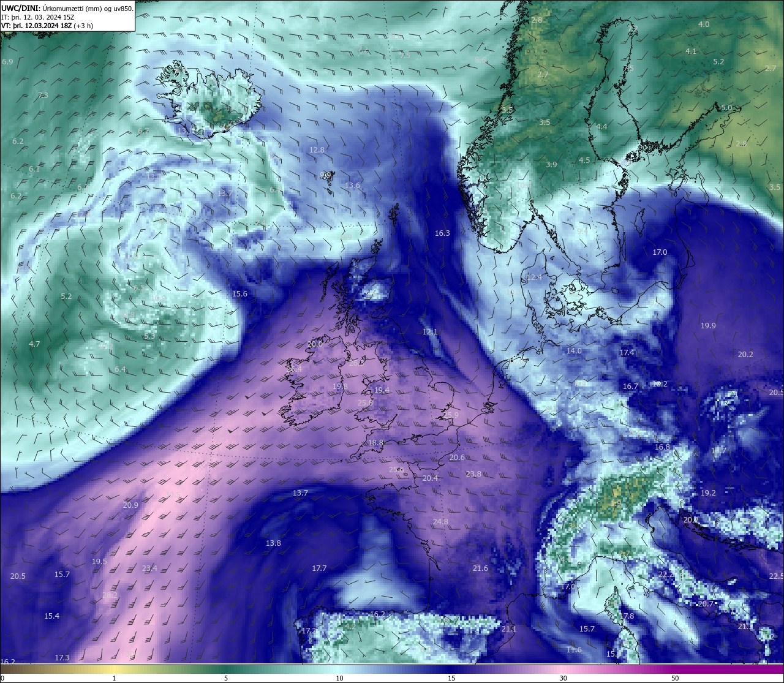This screenshot has height=683, width=784.
Task: Click the 22.5 value on the map
Action: 776,576
